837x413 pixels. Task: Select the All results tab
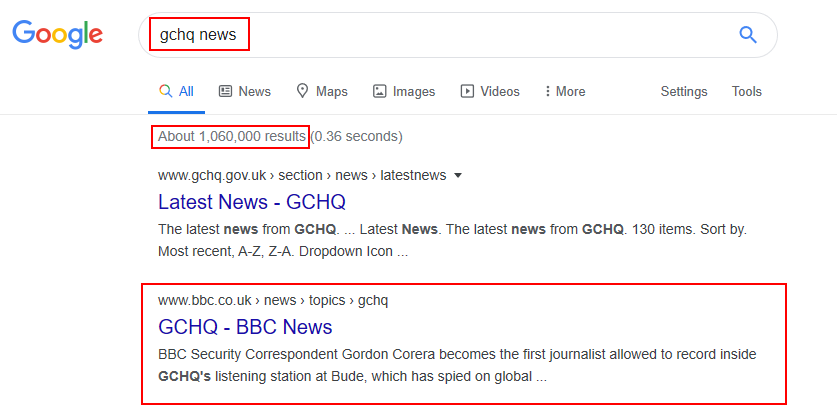(177, 91)
